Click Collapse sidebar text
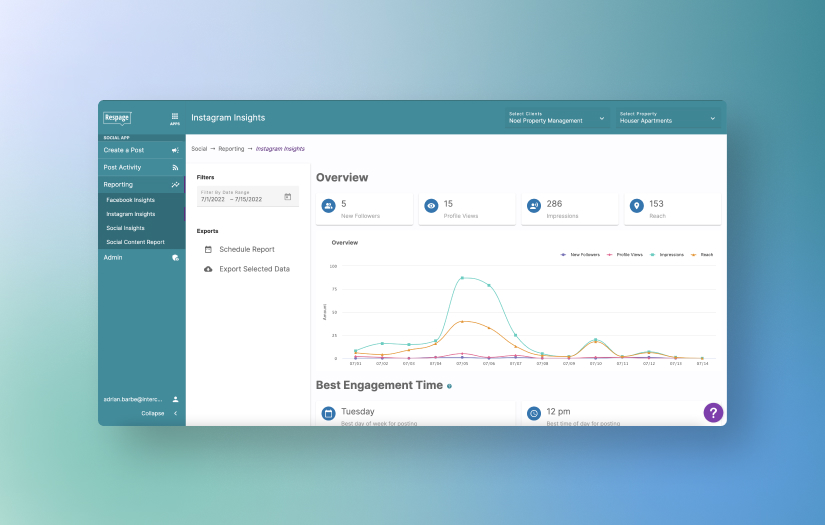Image resolution: width=825 pixels, height=525 pixels. (x=153, y=413)
